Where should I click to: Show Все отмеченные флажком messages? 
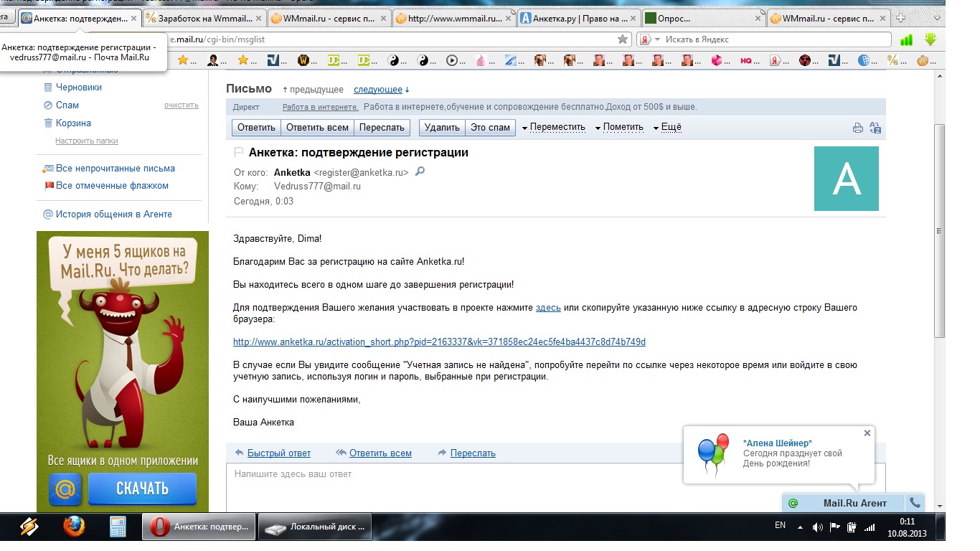112,185
